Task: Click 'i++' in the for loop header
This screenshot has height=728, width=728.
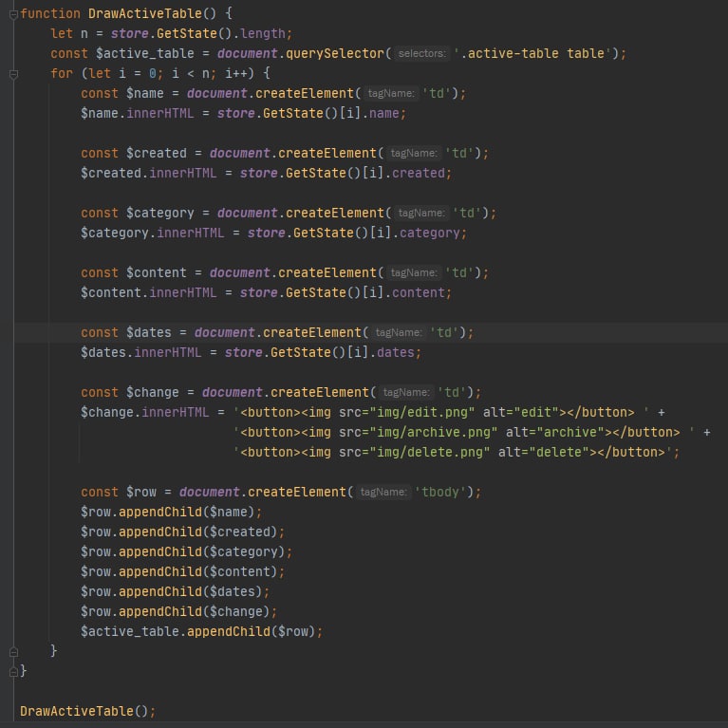Action: tap(235, 73)
